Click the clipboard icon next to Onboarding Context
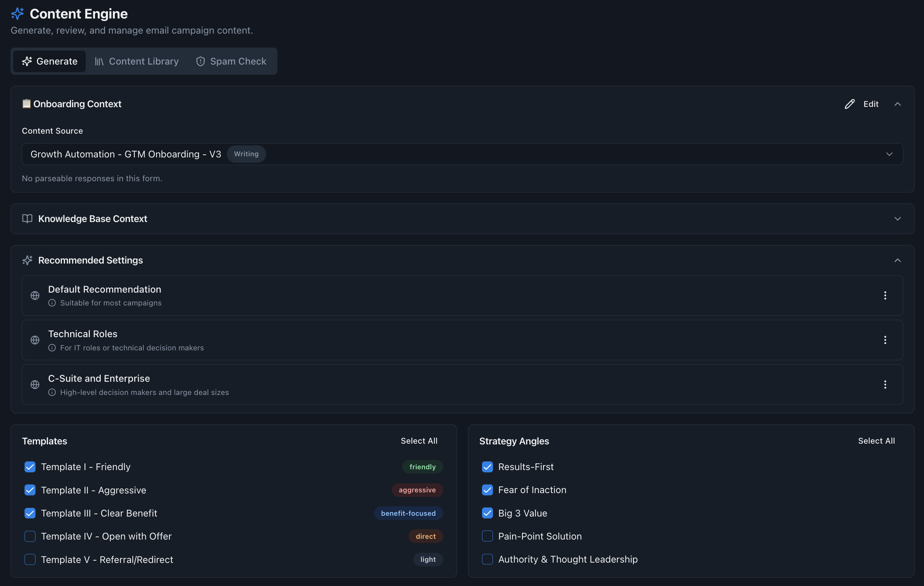Viewport: 924px width, 586px height. coord(26,103)
